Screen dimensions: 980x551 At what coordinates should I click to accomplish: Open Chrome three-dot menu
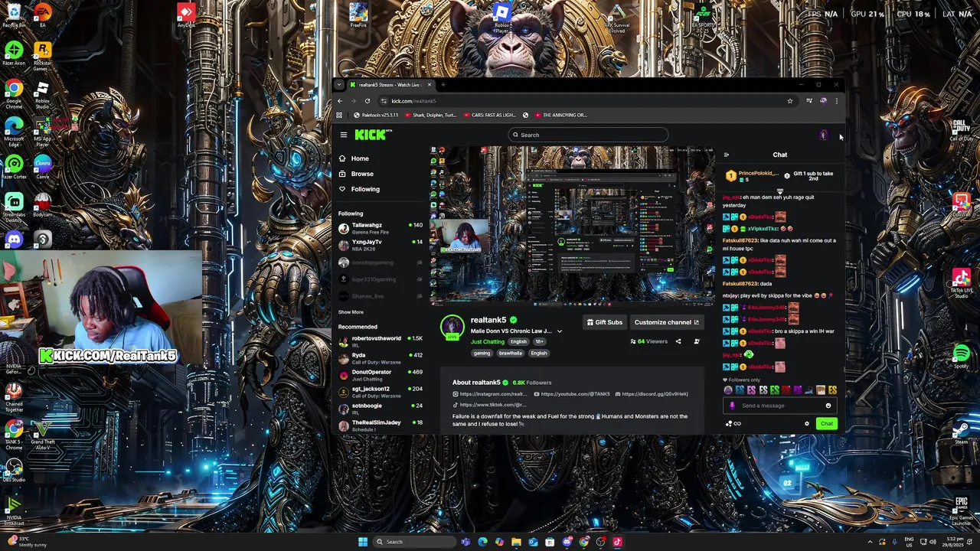click(837, 101)
